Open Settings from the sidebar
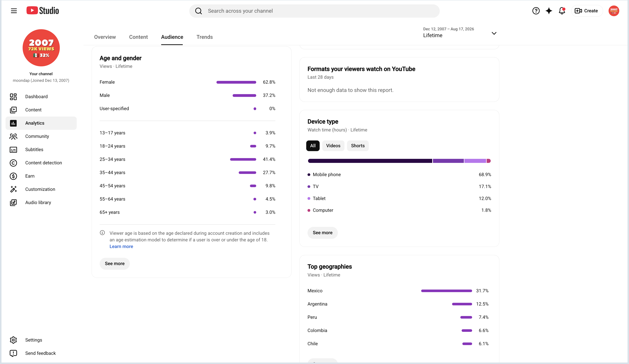 pos(41,340)
